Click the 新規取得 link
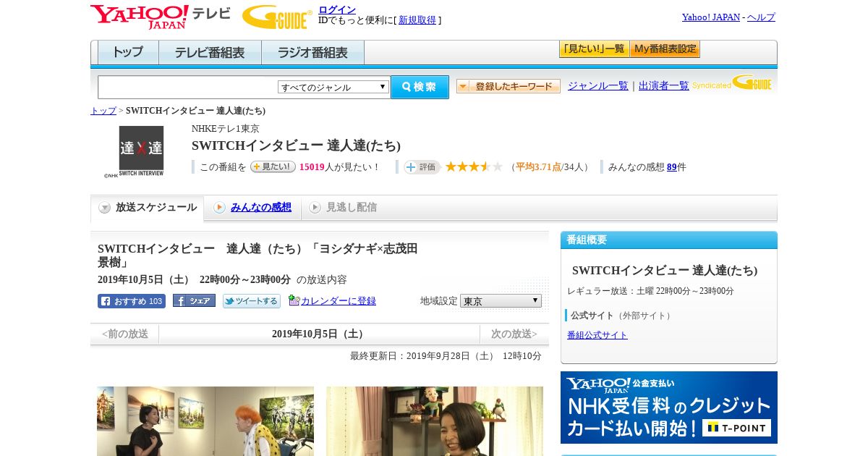The image size is (868, 456). (417, 20)
